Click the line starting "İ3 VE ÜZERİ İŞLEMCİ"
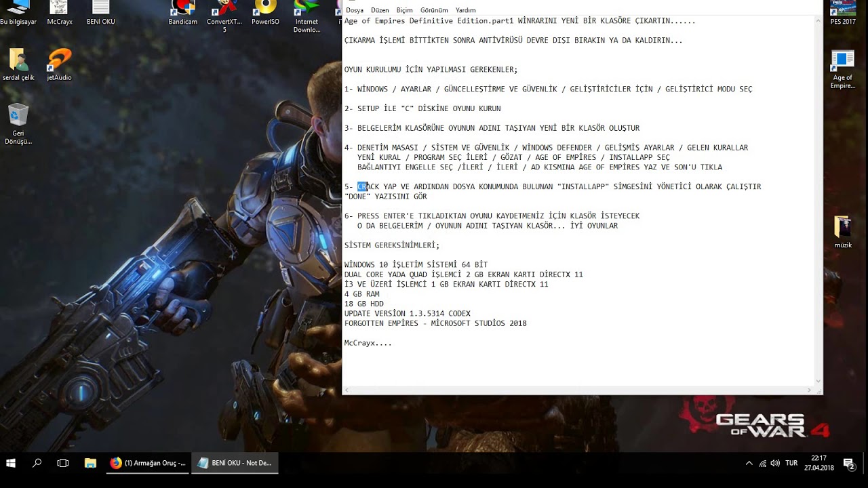The height and width of the screenshot is (488, 868). tap(446, 285)
